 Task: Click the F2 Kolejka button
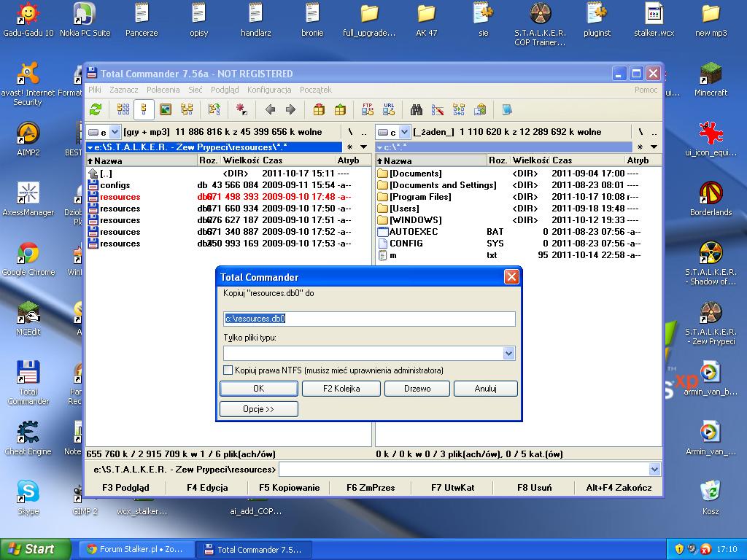point(341,389)
